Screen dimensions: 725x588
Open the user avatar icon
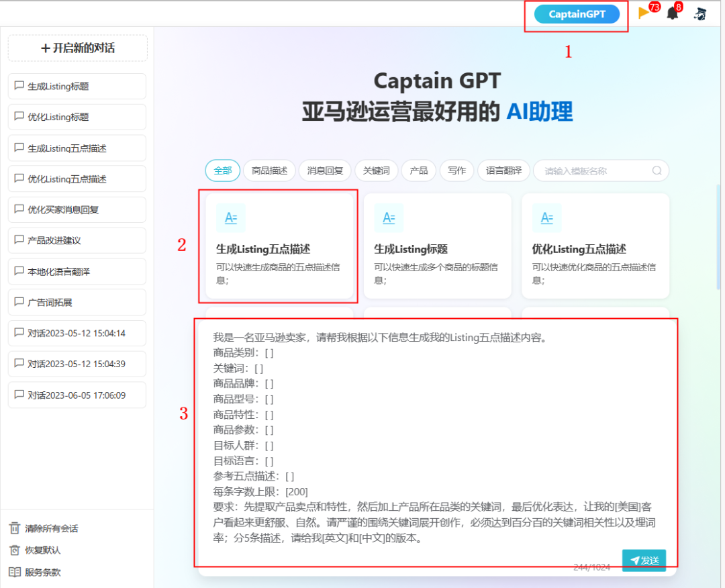pos(700,14)
